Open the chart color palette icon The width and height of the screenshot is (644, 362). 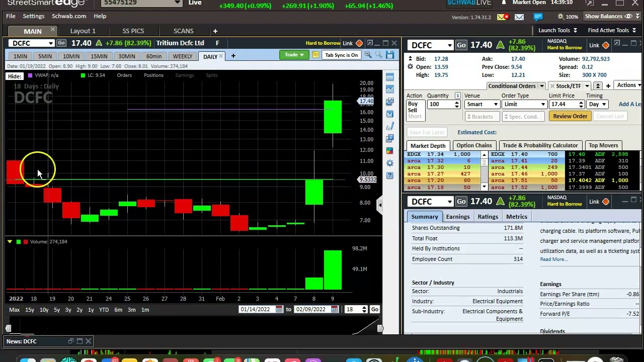(x=390, y=150)
